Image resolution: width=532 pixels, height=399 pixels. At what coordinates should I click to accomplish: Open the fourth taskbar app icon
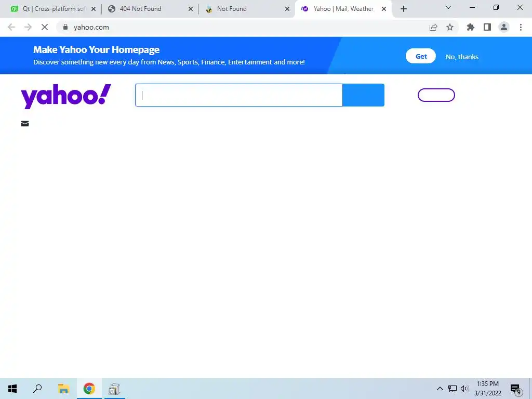pyautogui.click(x=114, y=389)
